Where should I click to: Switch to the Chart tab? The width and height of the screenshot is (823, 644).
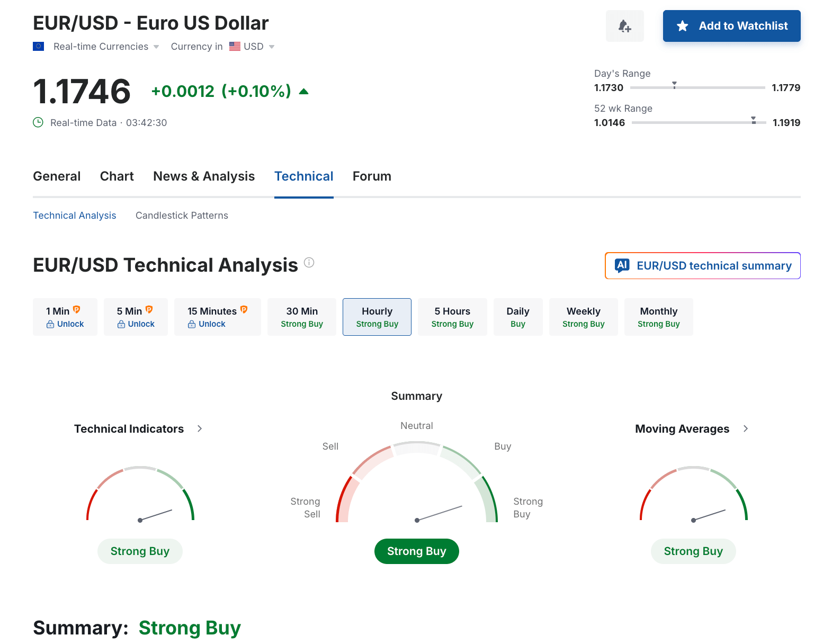117,176
